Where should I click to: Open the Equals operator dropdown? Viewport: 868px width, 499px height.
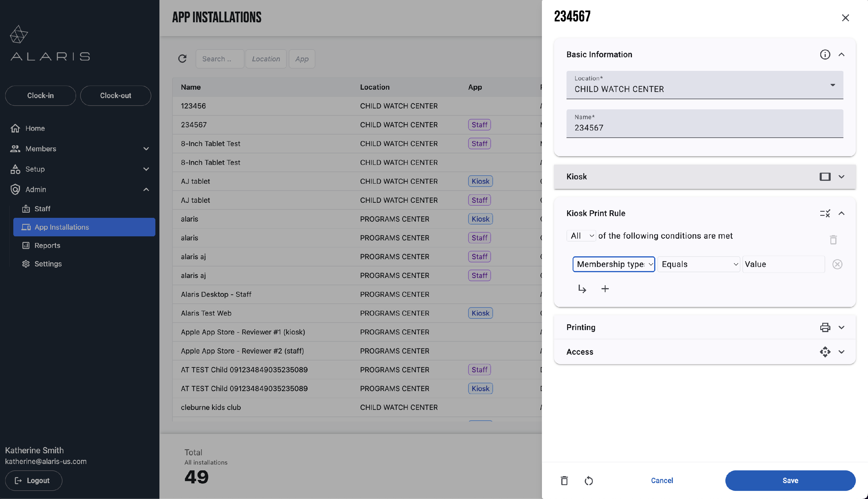coord(698,264)
